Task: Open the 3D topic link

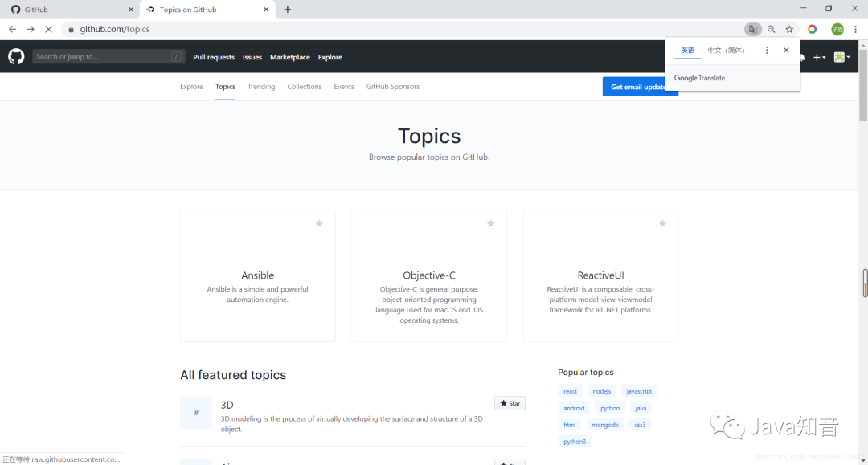Action: tap(227, 405)
